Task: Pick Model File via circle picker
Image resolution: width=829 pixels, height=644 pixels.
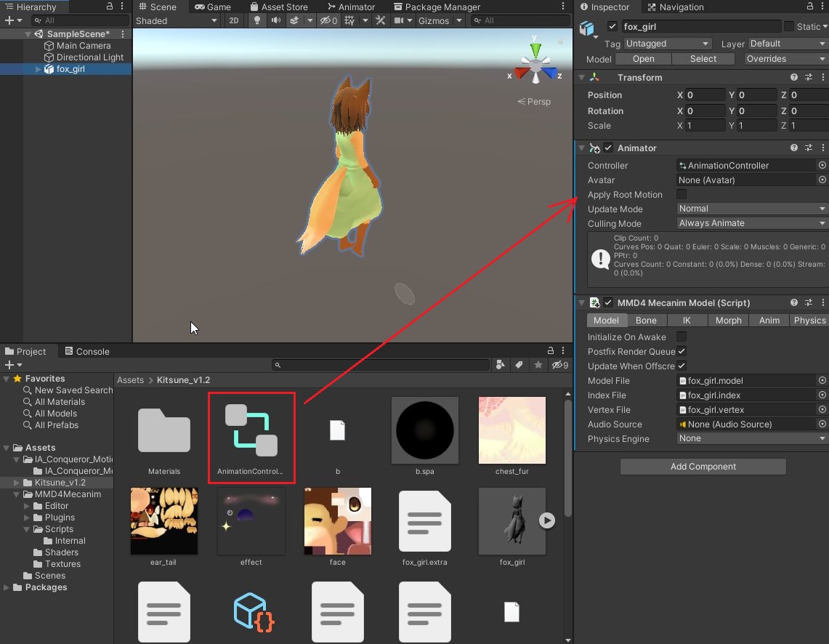Action: click(x=822, y=380)
